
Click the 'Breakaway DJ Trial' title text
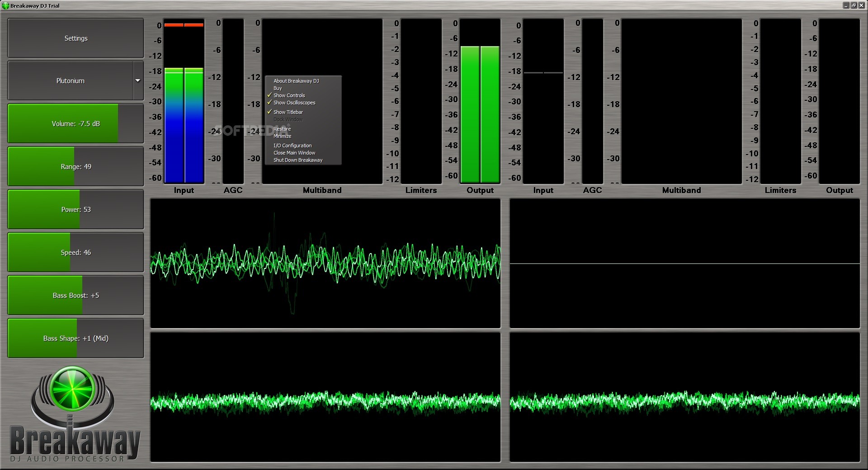point(35,6)
